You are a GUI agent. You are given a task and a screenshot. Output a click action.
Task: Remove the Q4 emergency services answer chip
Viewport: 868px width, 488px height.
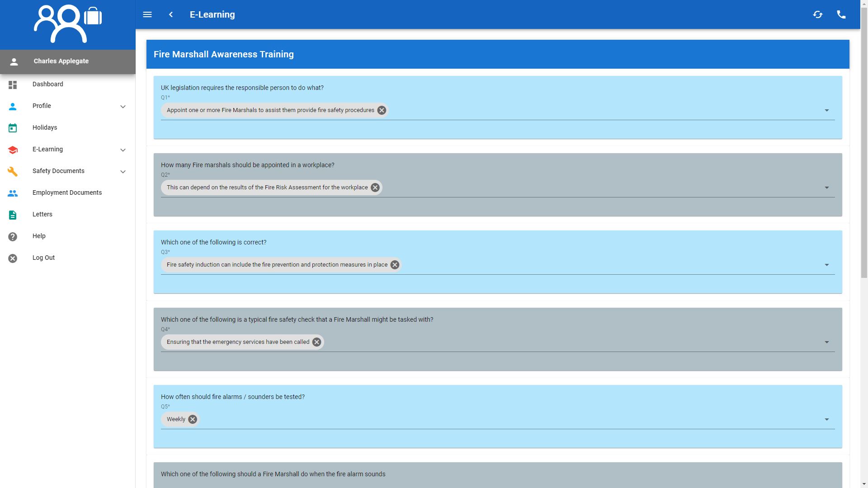pos(317,342)
